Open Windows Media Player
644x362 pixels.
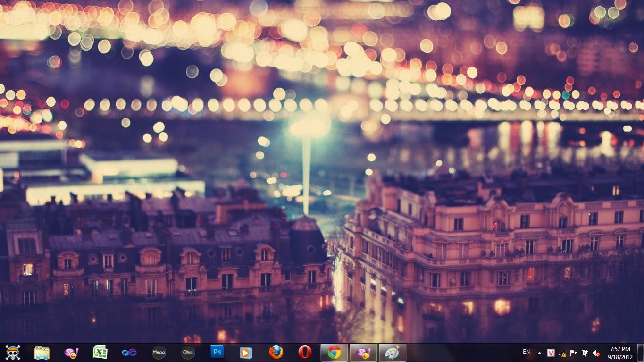(246, 353)
